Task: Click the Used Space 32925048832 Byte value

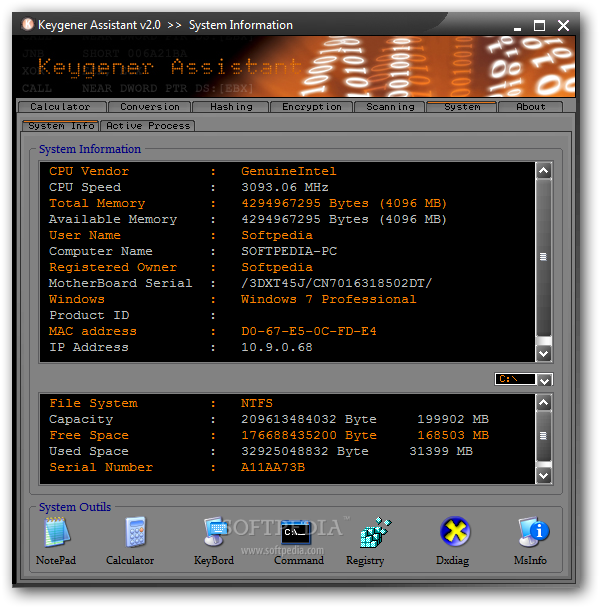Action: (305, 451)
